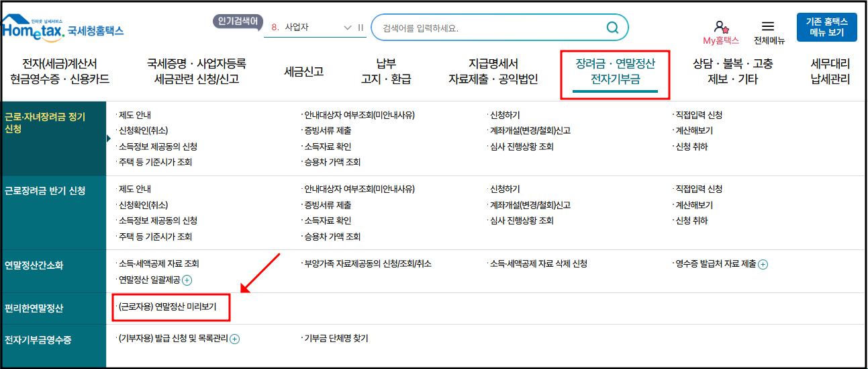Open 소득자료 확인 under 반기 신청

(328, 220)
